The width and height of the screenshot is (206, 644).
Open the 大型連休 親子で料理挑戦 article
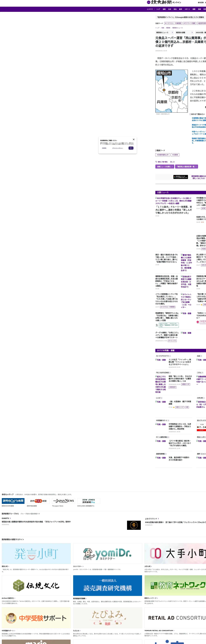(180, 403)
